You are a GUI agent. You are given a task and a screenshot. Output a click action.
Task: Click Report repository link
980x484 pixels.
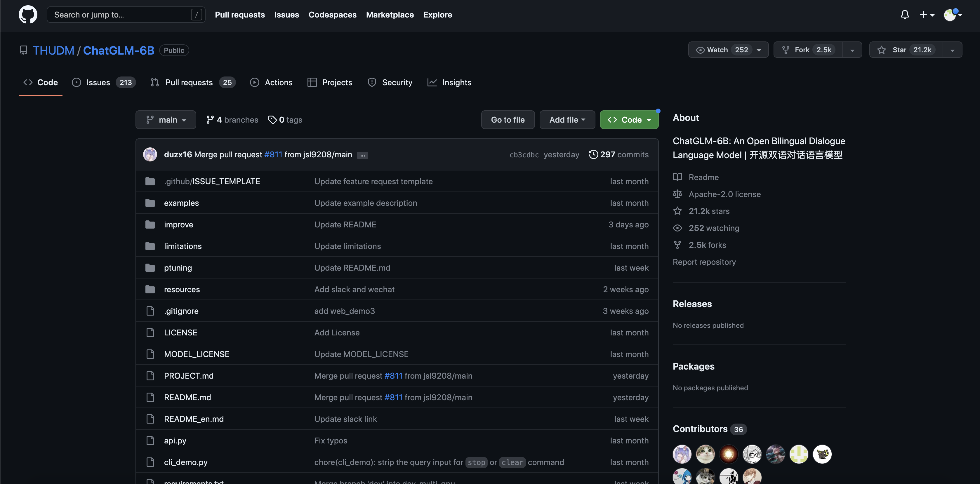[x=704, y=262]
